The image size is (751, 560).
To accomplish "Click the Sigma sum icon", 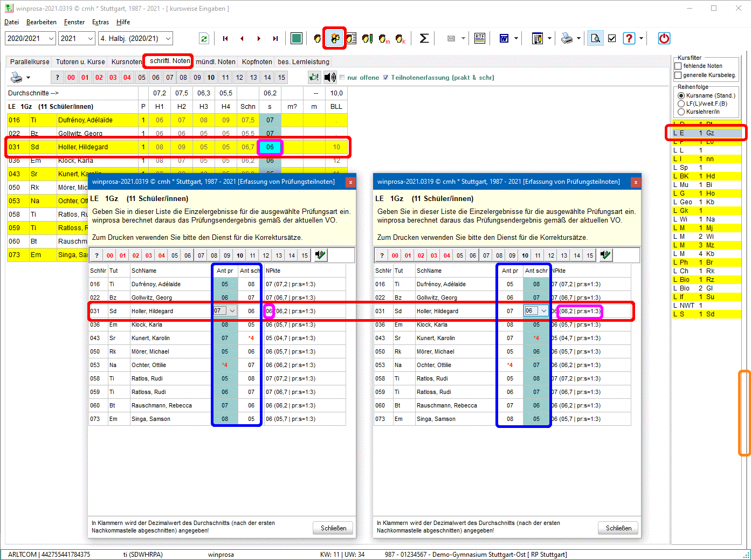I will click(x=424, y=38).
